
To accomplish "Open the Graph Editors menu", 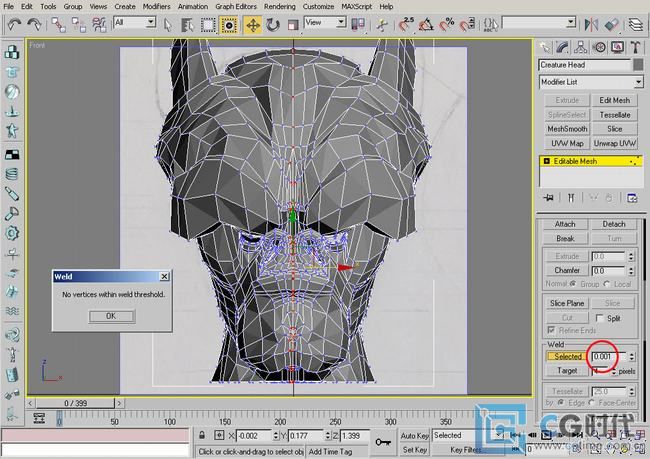I will point(236,6).
